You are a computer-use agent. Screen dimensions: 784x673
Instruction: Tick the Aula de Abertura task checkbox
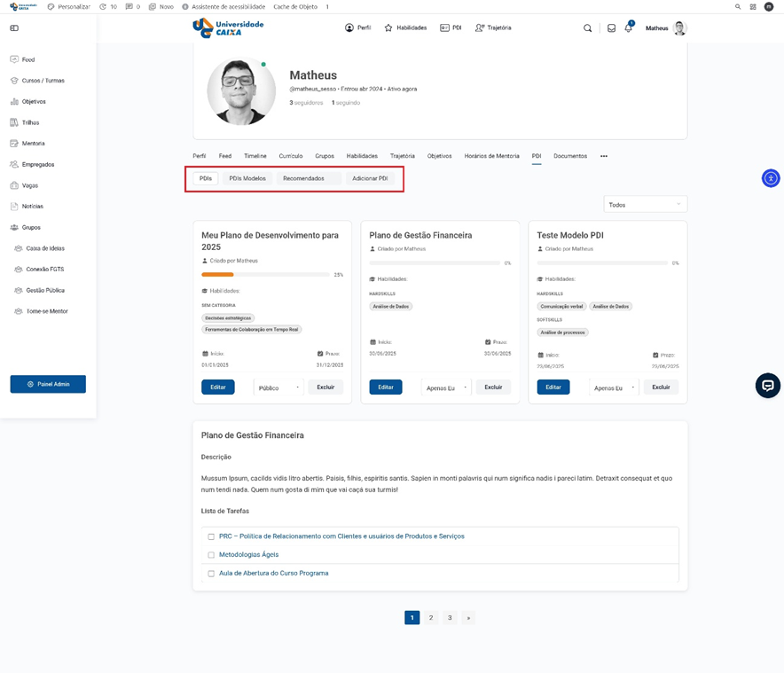click(211, 574)
